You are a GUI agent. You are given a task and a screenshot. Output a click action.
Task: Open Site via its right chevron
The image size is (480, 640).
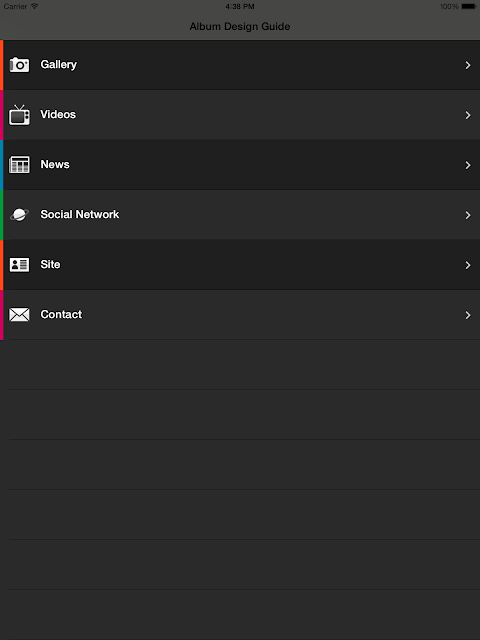coord(468,265)
